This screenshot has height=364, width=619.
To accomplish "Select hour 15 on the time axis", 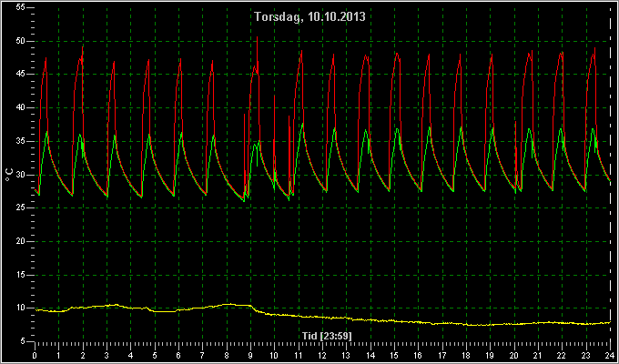I will [394, 355].
